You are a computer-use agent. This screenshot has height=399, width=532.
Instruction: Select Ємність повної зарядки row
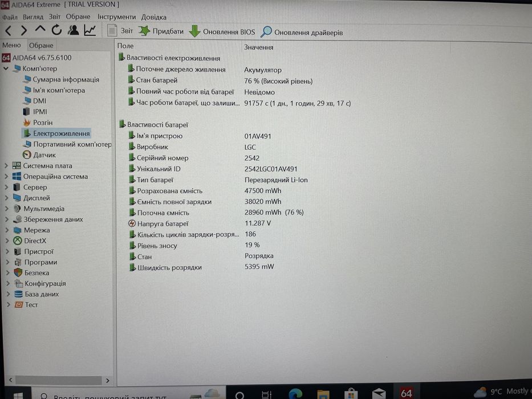pos(205,202)
